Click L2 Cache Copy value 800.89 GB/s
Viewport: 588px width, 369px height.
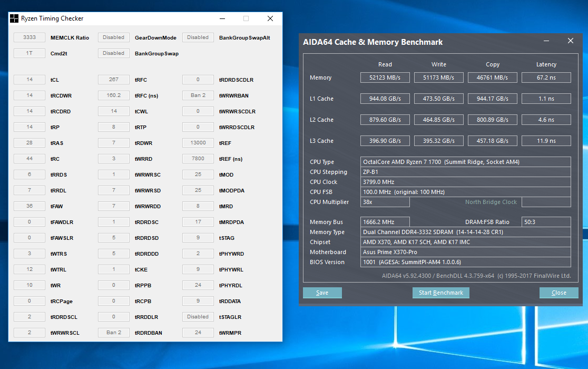pyautogui.click(x=493, y=120)
